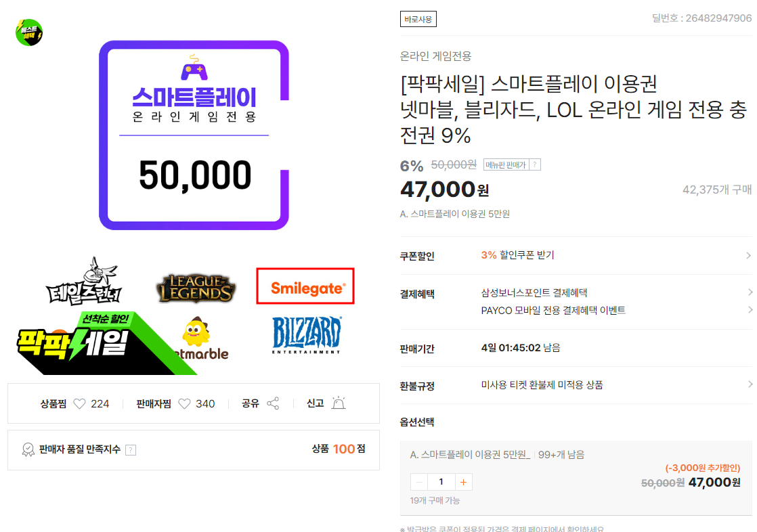Click the Smilegate logo
The width and height of the screenshot is (757, 532).
[x=305, y=286]
